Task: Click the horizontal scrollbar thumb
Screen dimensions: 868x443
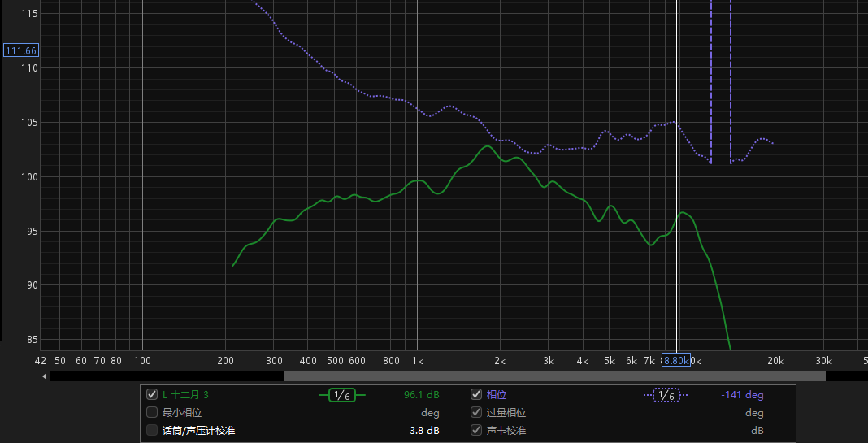Action: click(x=554, y=376)
